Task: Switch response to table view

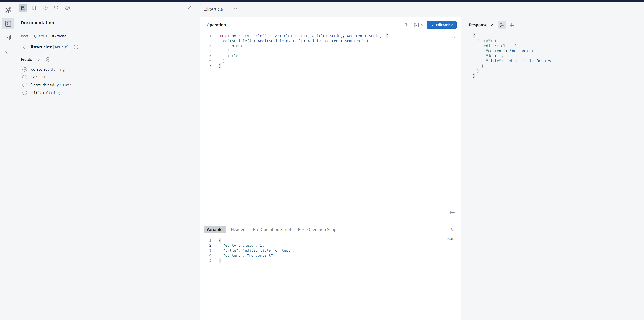Action: coord(512,25)
